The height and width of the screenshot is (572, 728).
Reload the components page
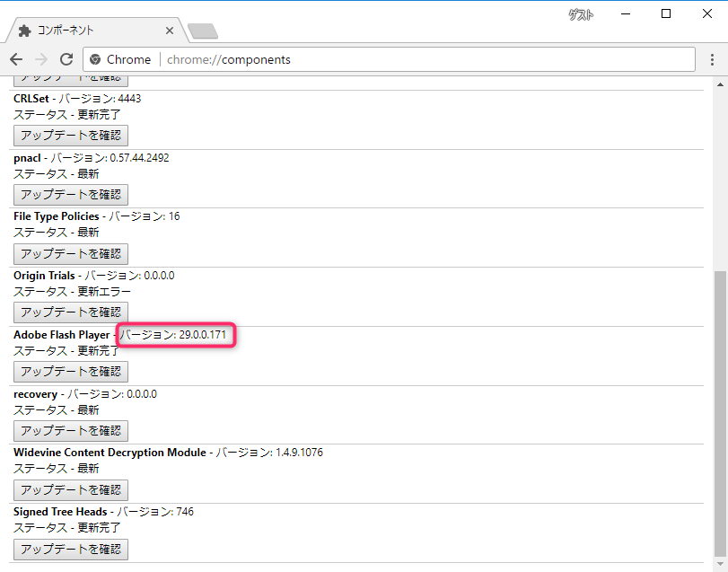coord(66,59)
